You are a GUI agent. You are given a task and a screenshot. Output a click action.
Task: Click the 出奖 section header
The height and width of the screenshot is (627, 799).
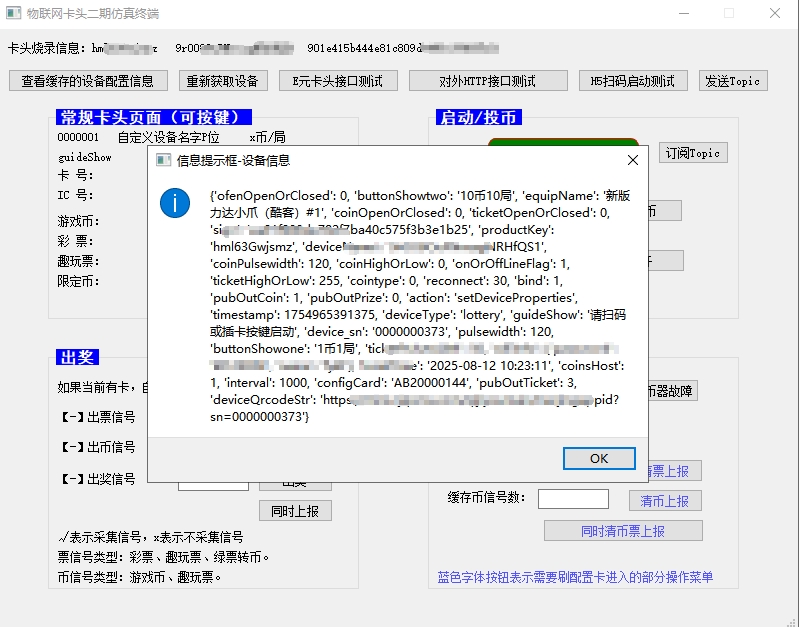pos(77,357)
